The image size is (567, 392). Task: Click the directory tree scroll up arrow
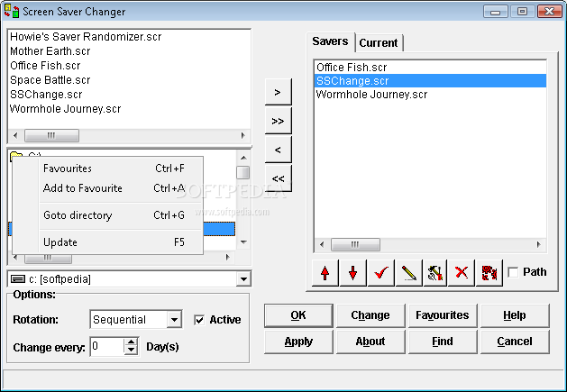243,158
